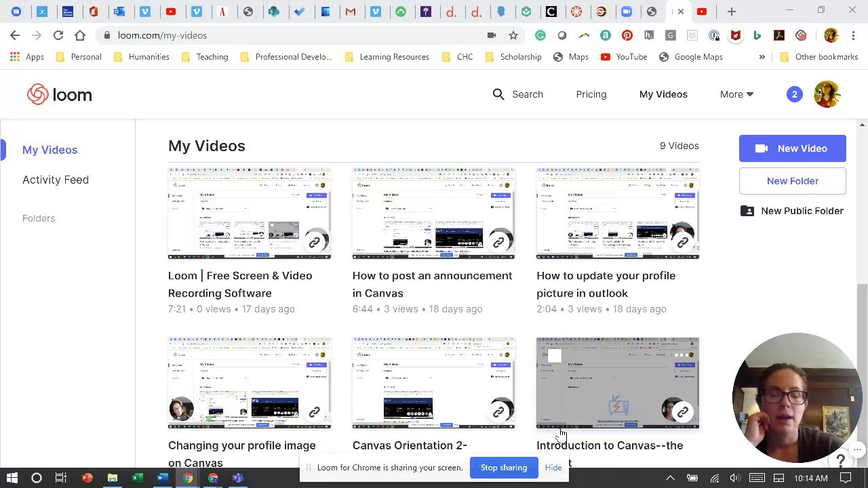Click the camera icon in the address bar
Image resolution: width=868 pixels, height=488 pixels.
click(492, 35)
